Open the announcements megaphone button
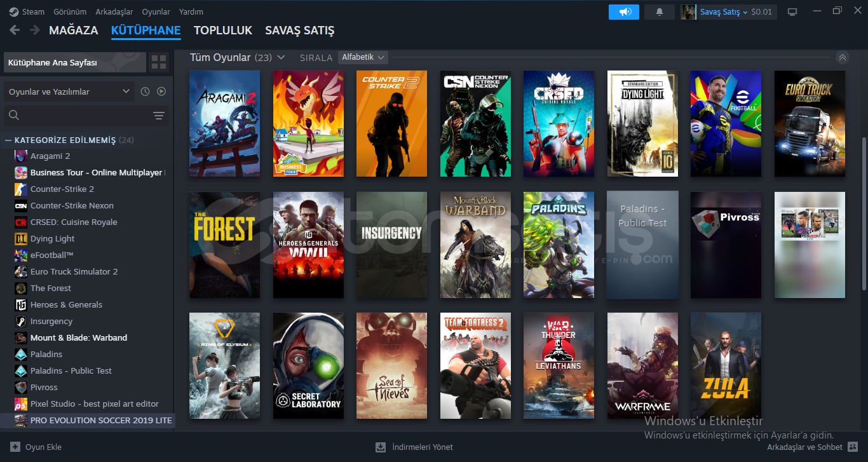Image resolution: width=868 pixels, height=462 pixels. click(x=624, y=11)
